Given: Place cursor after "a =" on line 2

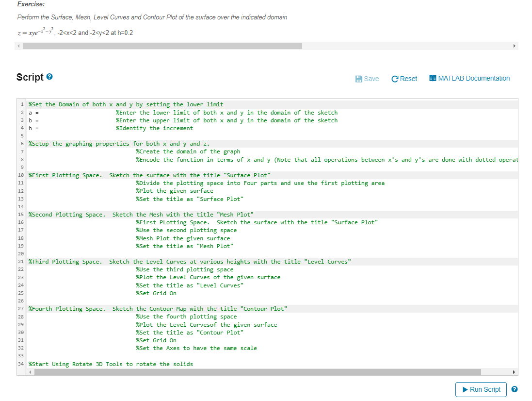Looking at the screenshot, I should [x=39, y=113].
